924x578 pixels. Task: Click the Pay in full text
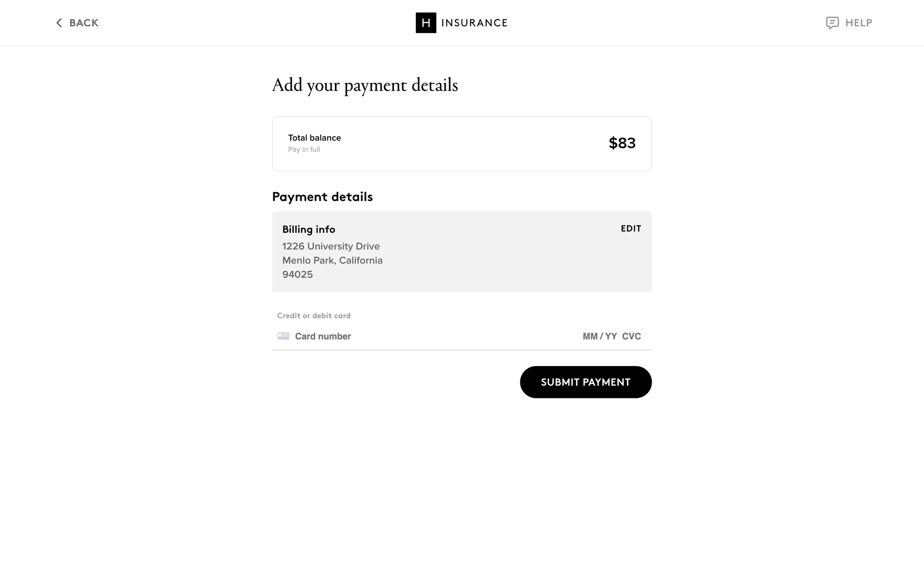tap(304, 150)
